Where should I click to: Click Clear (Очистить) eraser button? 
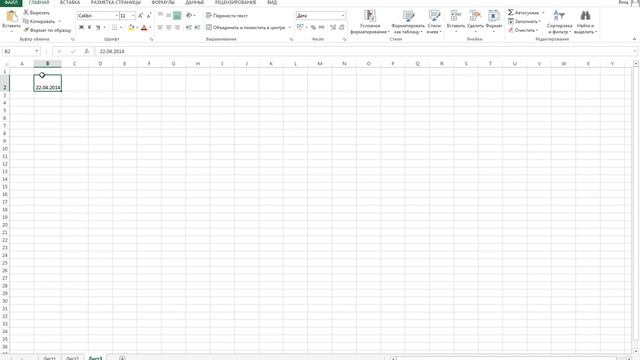point(523,30)
